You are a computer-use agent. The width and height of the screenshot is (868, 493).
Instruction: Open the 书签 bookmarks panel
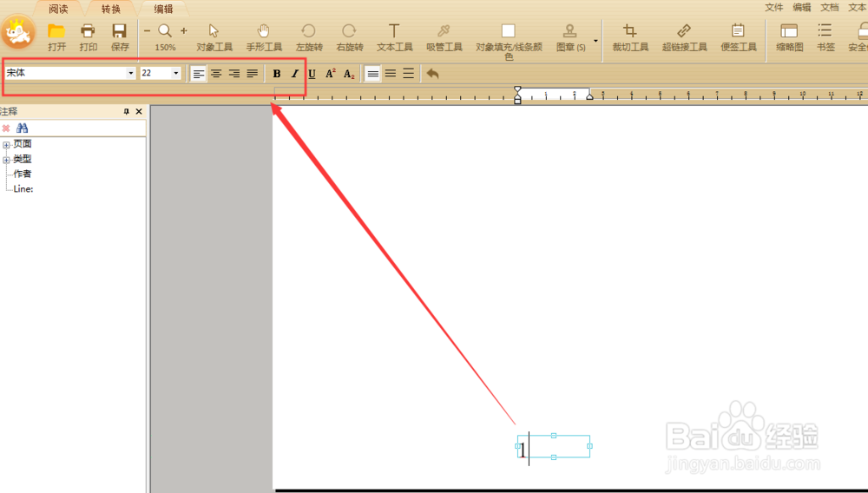tap(825, 37)
